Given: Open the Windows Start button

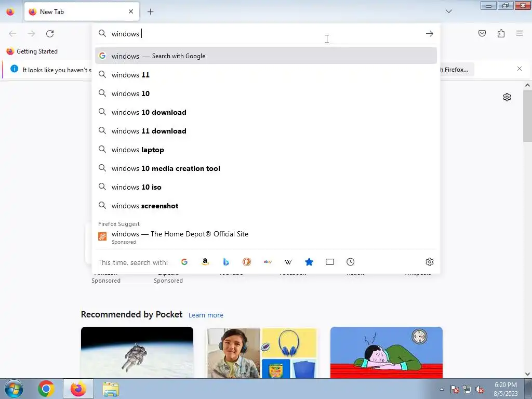Looking at the screenshot, I should tap(14, 389).
